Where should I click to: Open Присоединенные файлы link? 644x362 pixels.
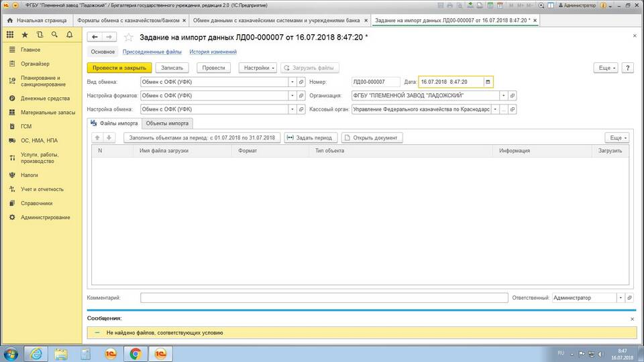point(152,52)
